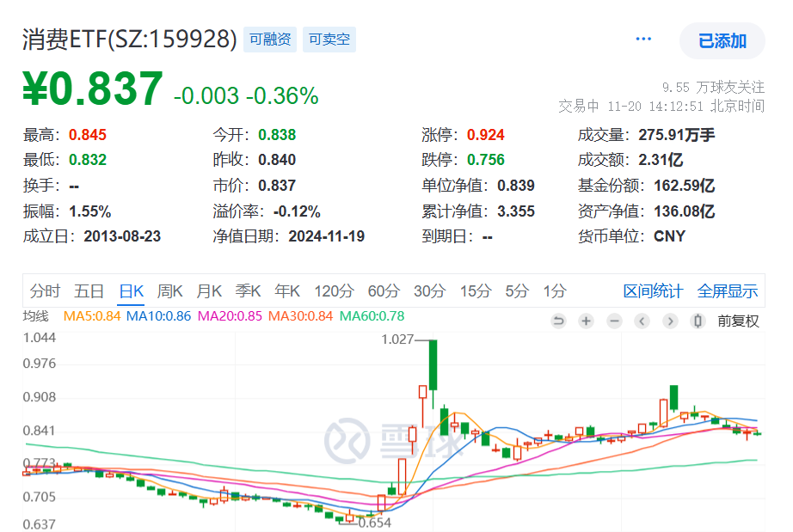Open the 前复权 adjustment dropdown

point(738,321)
